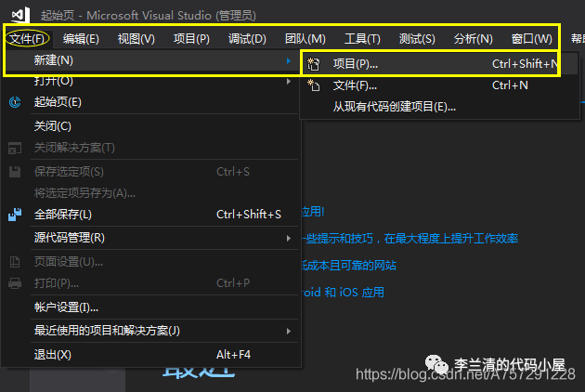
Task: Open the link ending with 成本且可靠的网站
Action: point(349,266)
